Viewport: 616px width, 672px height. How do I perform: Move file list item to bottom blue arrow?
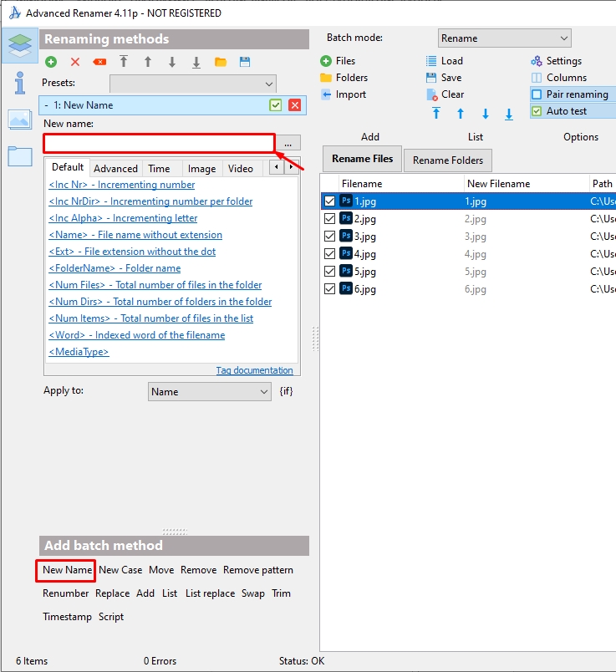tap(509, 114)
